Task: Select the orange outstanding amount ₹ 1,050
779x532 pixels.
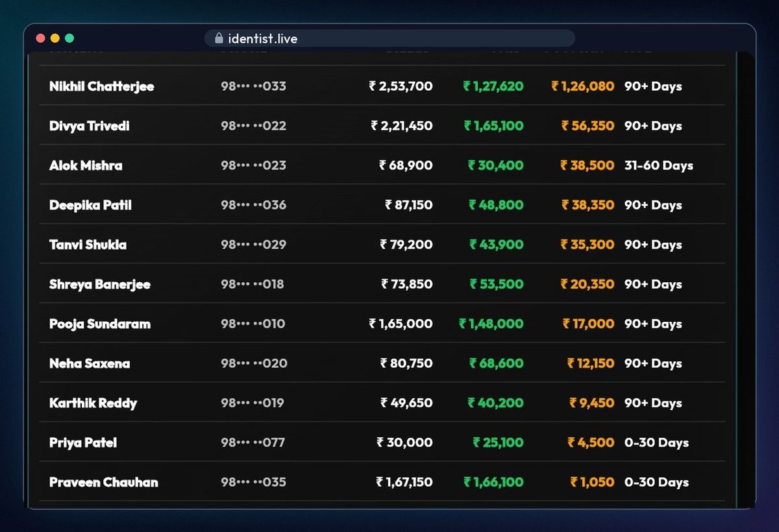Action: click(x=592, y=482)
